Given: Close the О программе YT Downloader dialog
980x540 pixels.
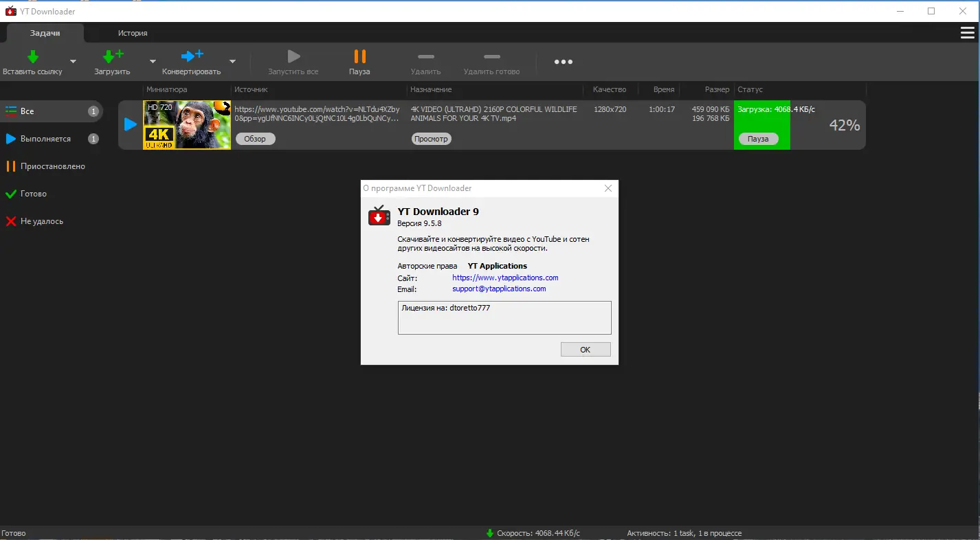Looking at the screenshot, I should (x=608, y=188).
